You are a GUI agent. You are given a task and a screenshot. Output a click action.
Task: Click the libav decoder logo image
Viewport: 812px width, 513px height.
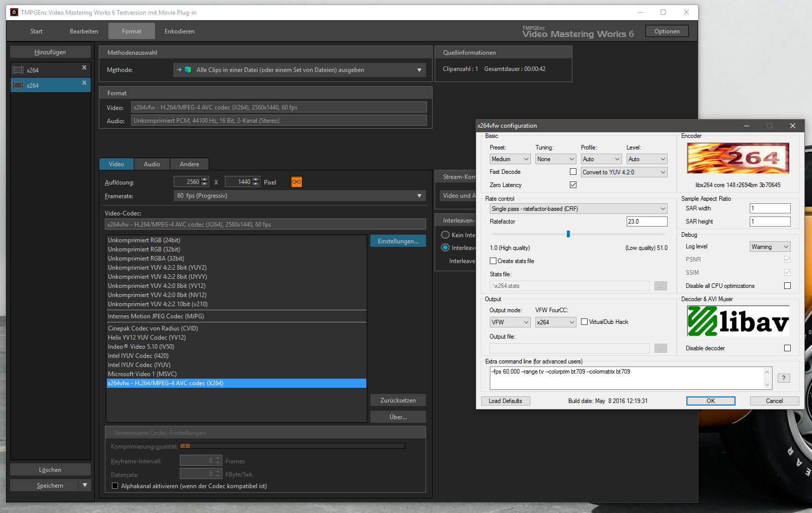pos(738,321)
